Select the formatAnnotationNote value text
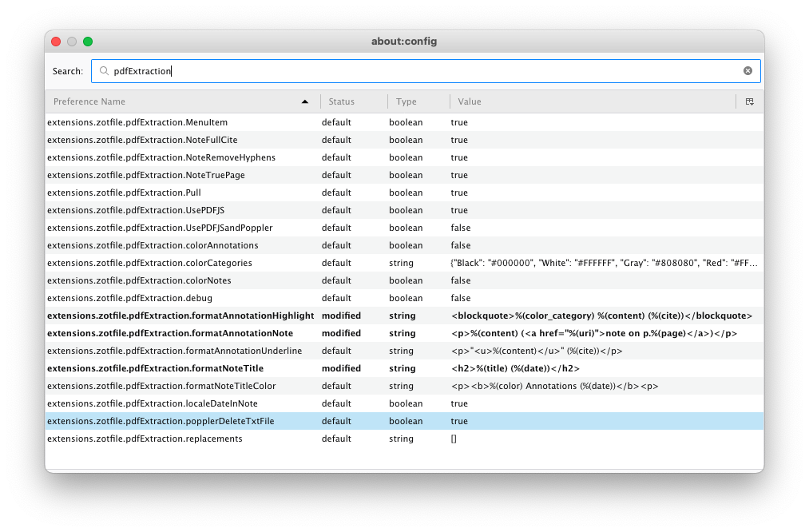This screenshot has height=532, width=809. 593,333
